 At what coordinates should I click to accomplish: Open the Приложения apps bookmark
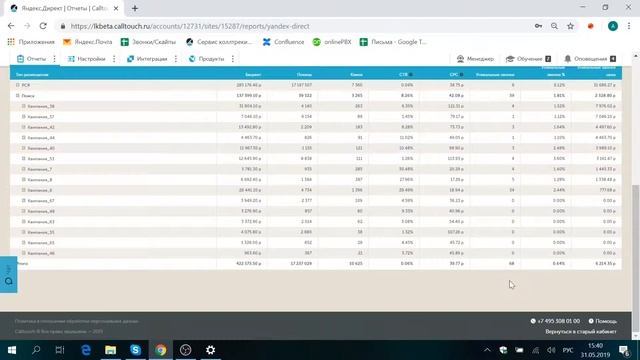coord(31,42)
